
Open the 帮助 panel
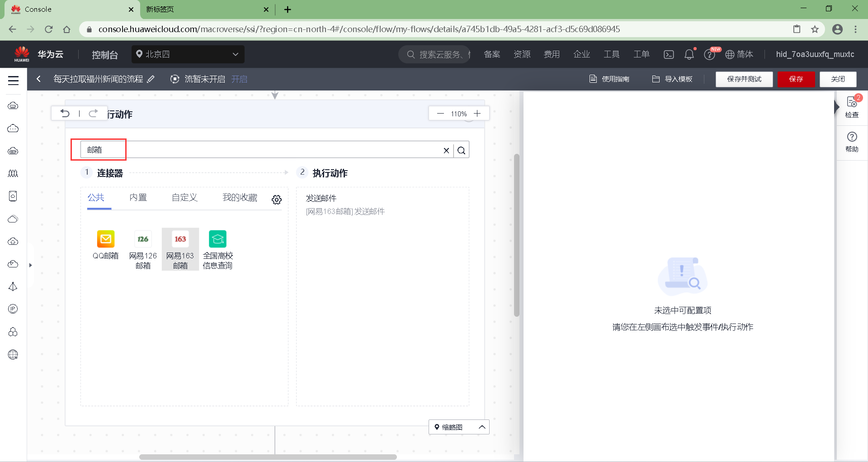tap(852, 142)
